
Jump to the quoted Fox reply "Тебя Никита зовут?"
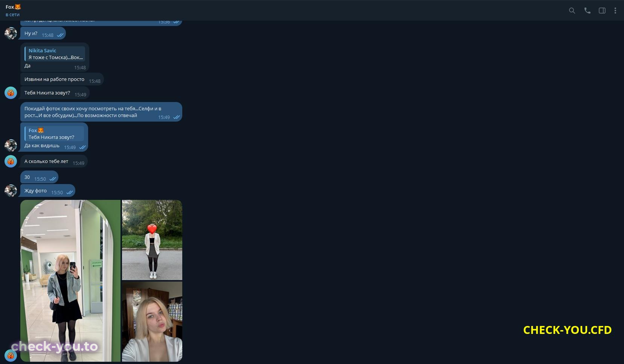(x=54, y=134)
